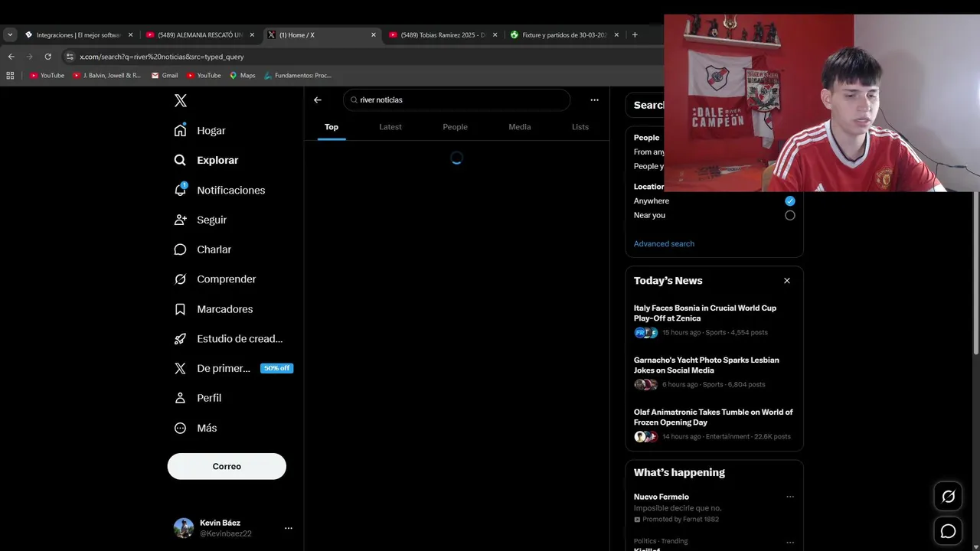The width and height of the screenshot is (980, 551).
Task: Close the Home / X browser tab
Action: tap(374, 34)
